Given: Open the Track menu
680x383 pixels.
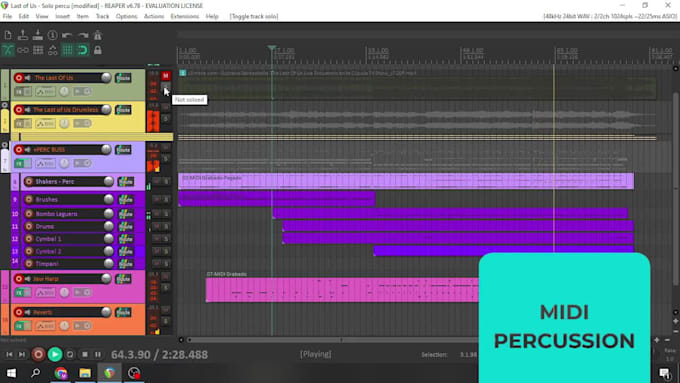Looking at the screenshot, I should (x=102, y=16).
